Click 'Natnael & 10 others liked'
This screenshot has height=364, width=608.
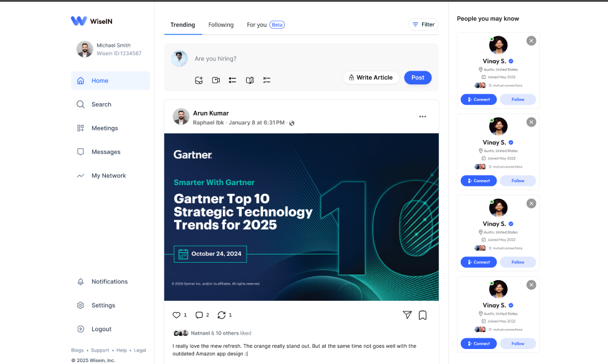pos(221,333)
